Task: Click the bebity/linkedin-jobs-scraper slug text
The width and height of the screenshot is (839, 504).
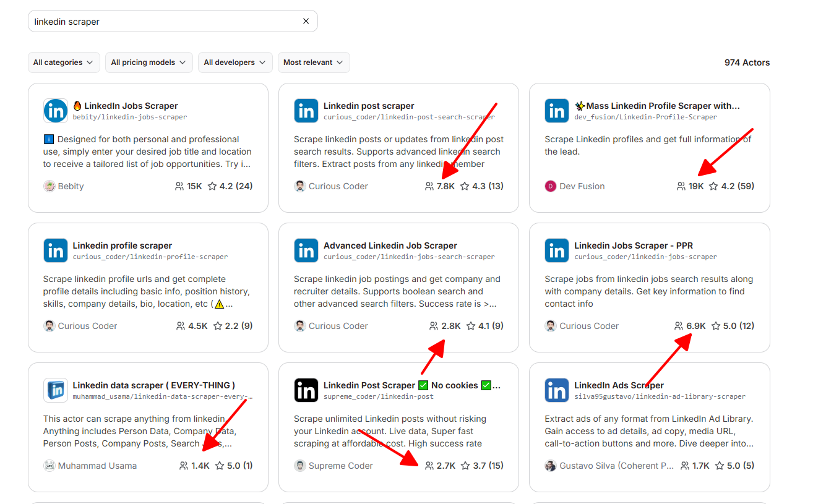Action: point(130,117)
